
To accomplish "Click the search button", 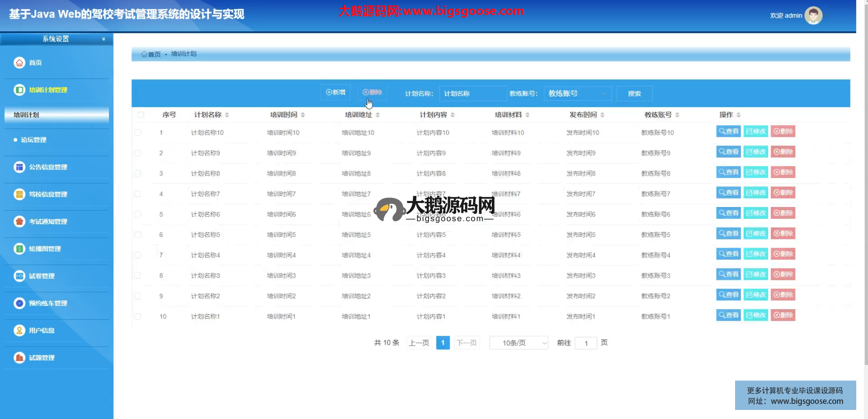I will click(x=634, y=94).
